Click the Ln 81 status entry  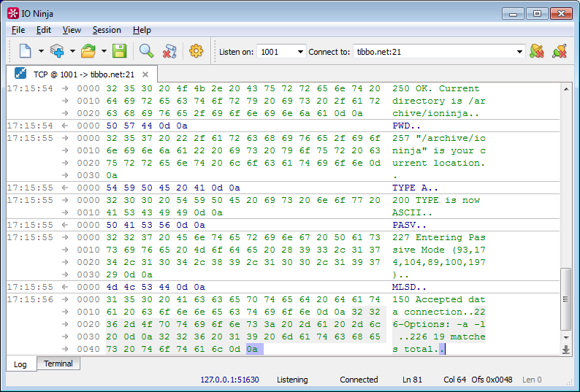pos(412,380)
